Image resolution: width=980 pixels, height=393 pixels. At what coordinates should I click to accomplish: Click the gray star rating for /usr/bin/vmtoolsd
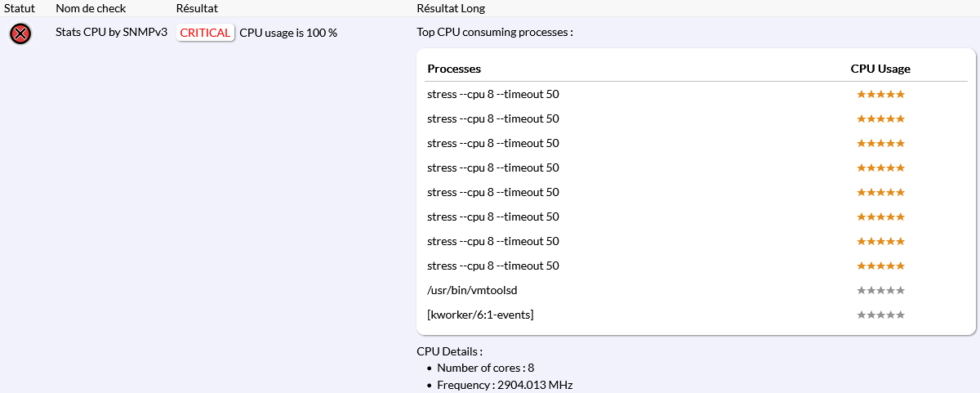880,290
